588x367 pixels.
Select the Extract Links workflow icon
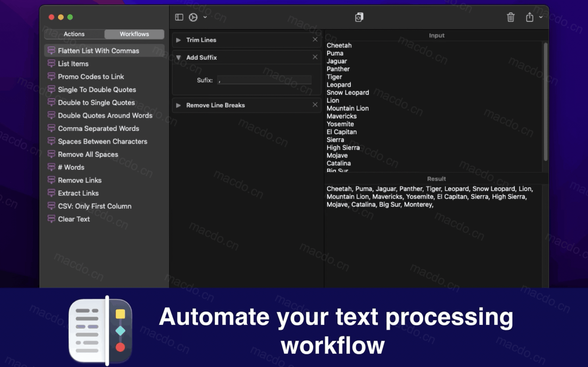pos(51,193)
